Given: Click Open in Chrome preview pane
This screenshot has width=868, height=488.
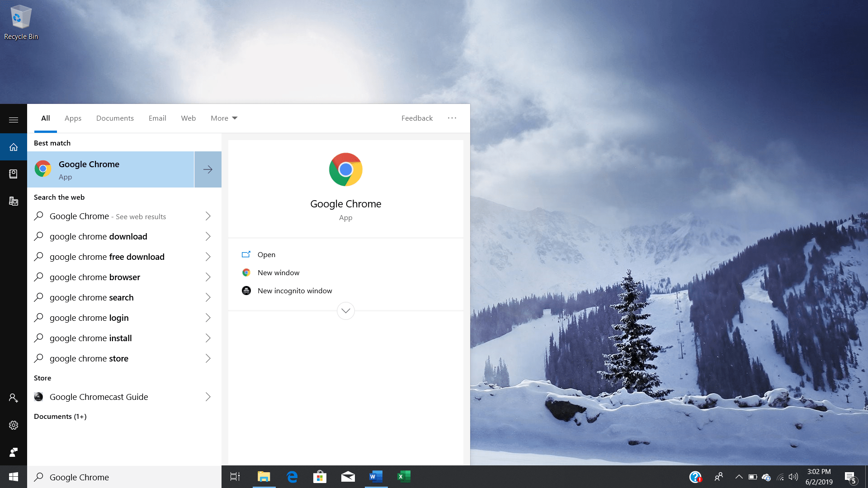Looking at the screenshot, I should 346,254.
